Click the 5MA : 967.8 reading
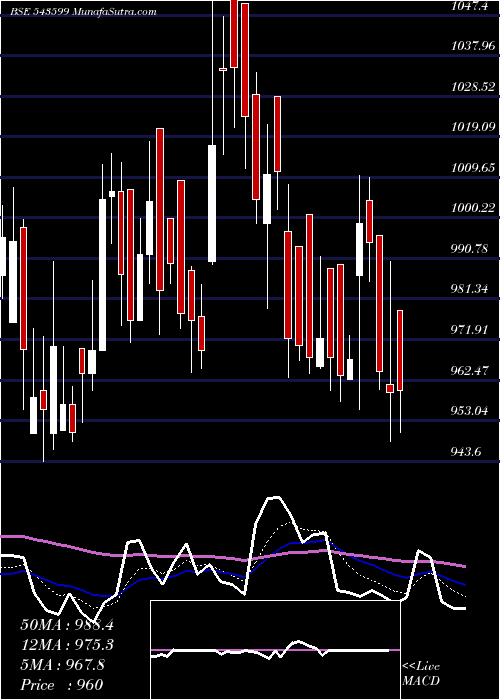 point(62,665)
